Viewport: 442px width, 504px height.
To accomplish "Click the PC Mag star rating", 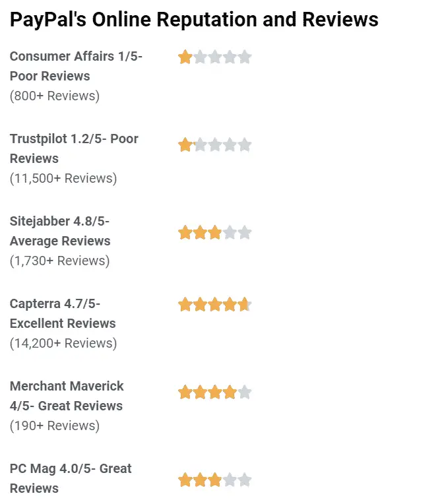I will click(214, 480).
